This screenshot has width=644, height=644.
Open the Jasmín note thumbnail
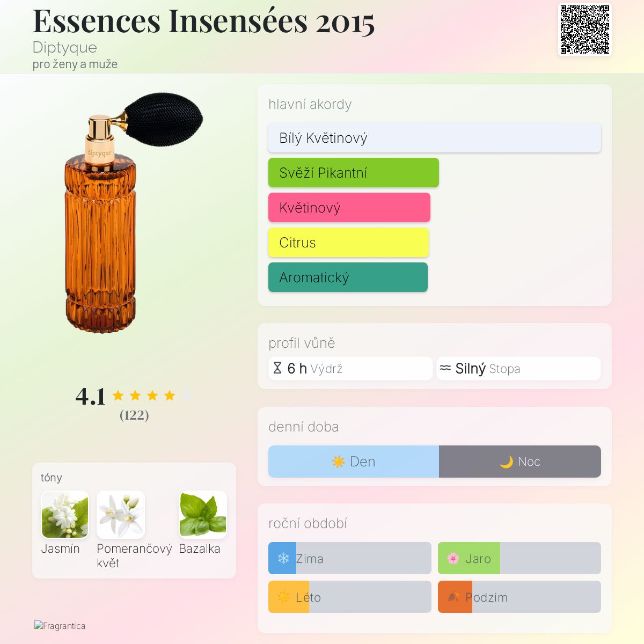(x=65, y=515)
